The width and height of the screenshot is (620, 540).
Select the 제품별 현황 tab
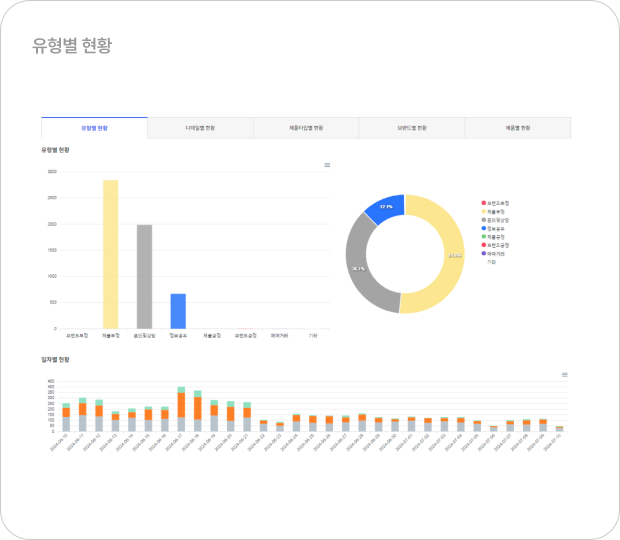coord(518,128)
